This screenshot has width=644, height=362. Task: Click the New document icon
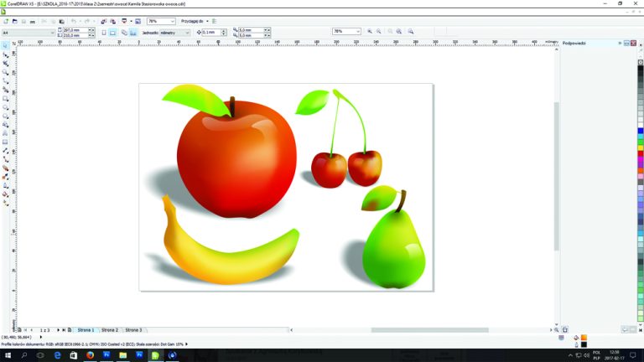click(x=5, y=20)
